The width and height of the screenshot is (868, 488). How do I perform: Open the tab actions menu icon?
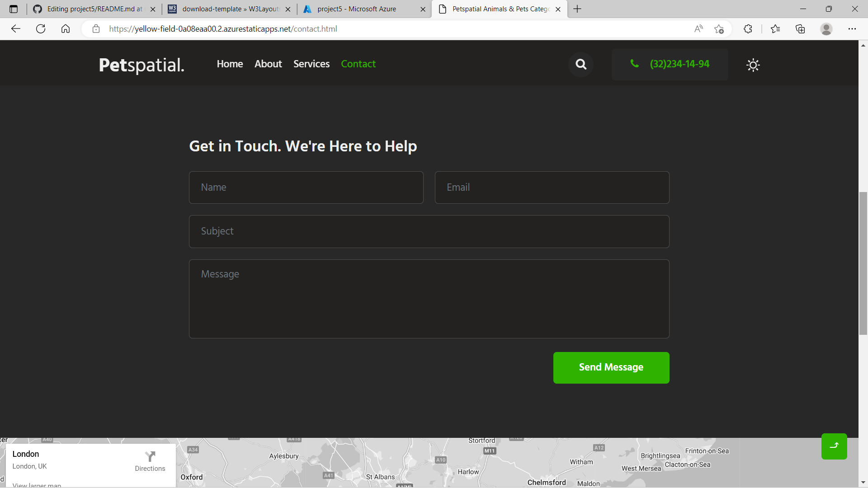(14, 9)
